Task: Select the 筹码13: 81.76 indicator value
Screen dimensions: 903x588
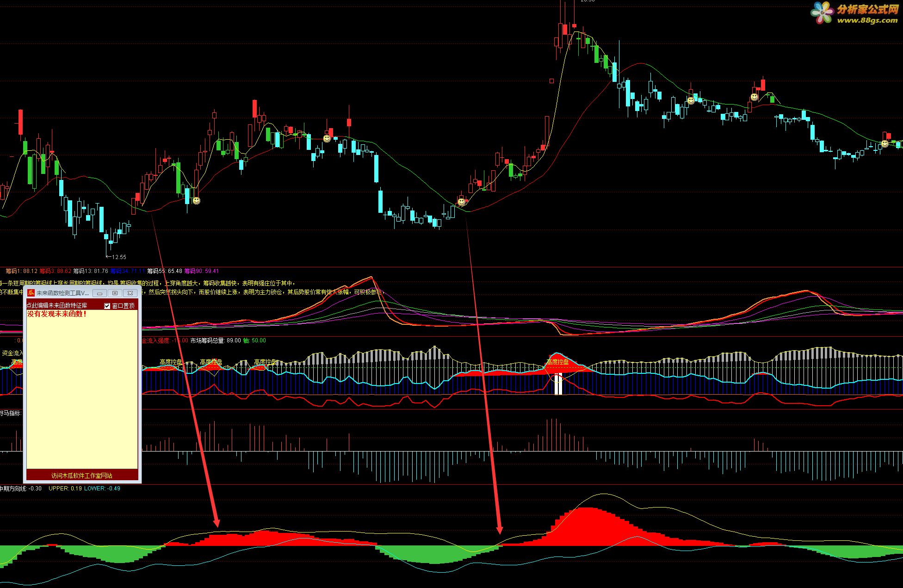Action: click(x=91, y=271)
